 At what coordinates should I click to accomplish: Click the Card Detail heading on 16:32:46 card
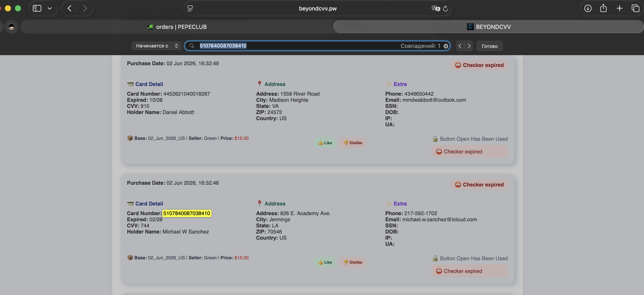149,204
